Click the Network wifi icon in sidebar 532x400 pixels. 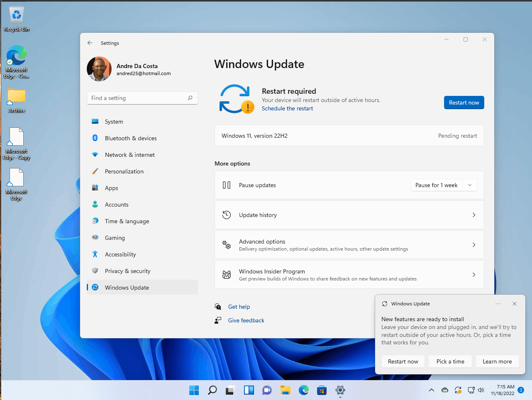pos(95,155)
